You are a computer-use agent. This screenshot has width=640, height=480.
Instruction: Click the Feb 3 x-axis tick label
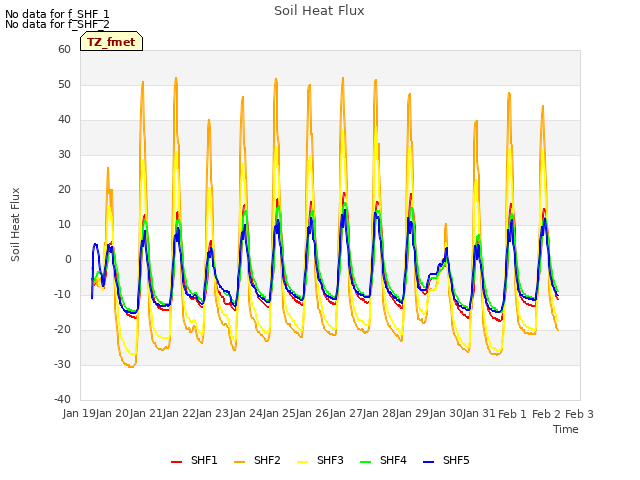pos(579,414)
